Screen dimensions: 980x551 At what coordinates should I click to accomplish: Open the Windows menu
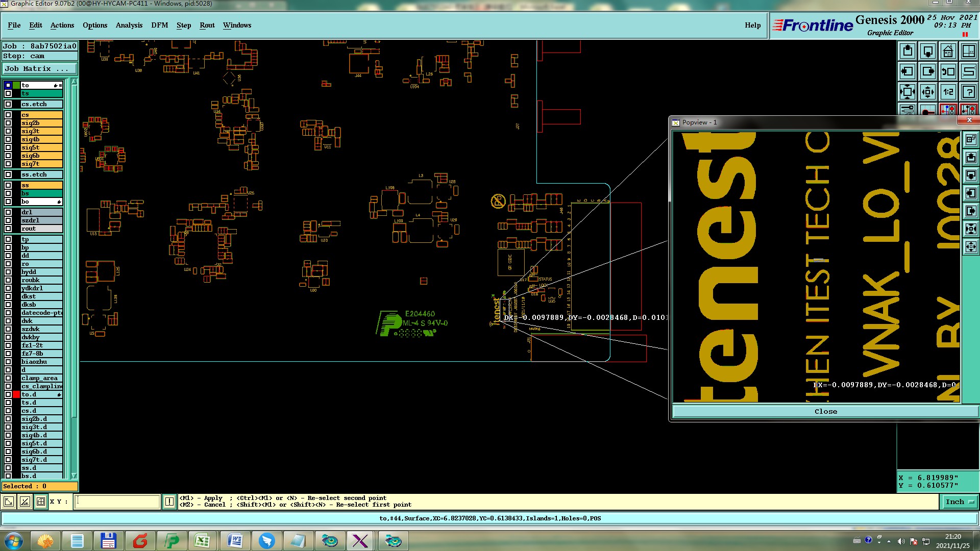click(x=237, y=25)
